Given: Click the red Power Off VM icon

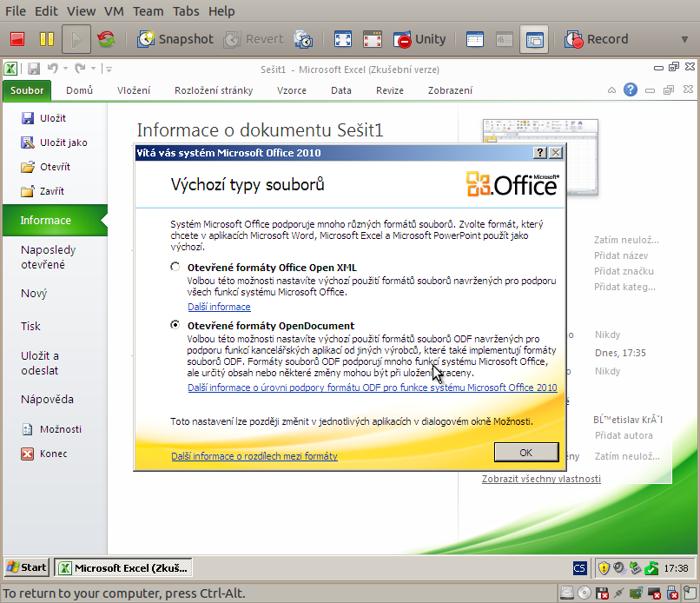Looking at the screenshot, I should [x=17, y=39].
